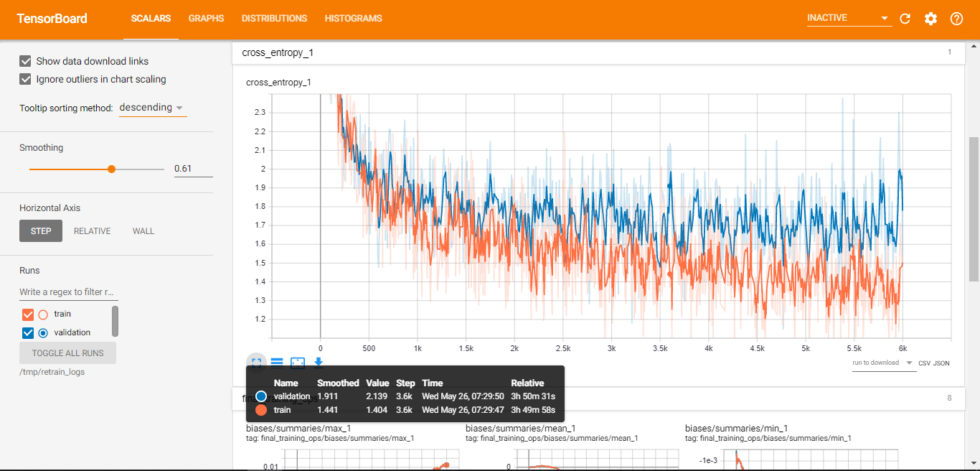
Task: Open the help question mark icon
Action: tap(956, 19)
